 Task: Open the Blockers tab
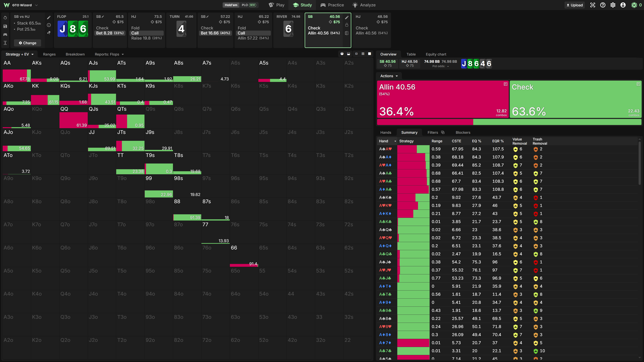pos(463,133)
